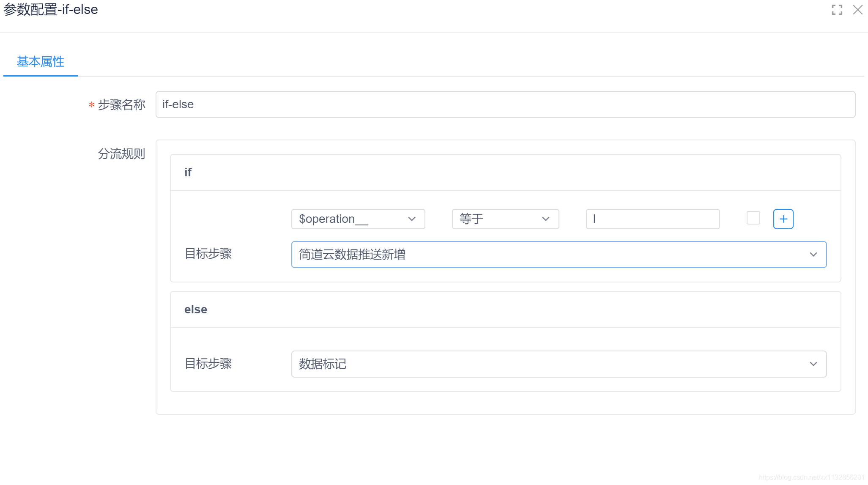This screenshot has height=485, width=868.
Task: Click the 步骤名称 required field label
Action: 121,104
